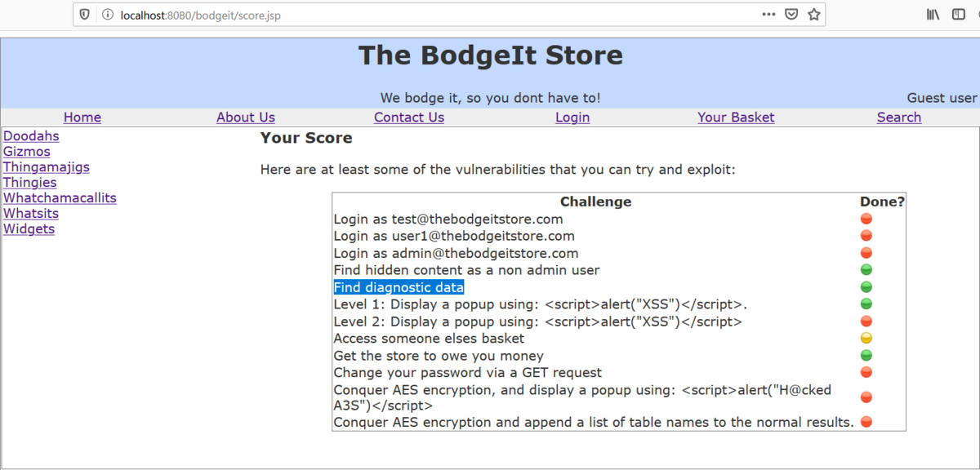Browse the Widgets category

click(x=29, y=229)
